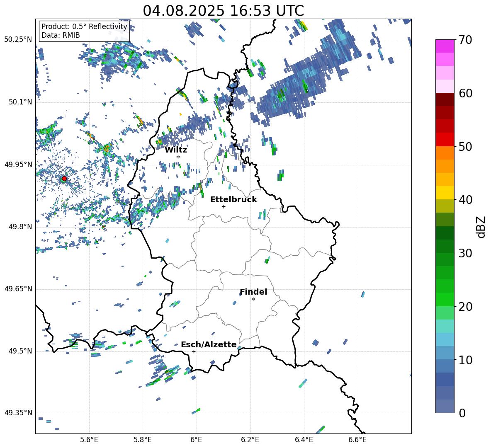The image size is (491, 448).
Task: Click the 49.35°N latitude label
Action: click(x=18, y=413)
